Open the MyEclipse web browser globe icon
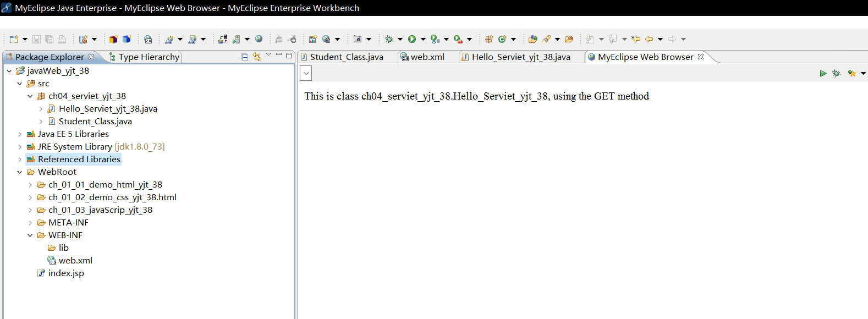This screenshot has width=868, height=319. [259, 39]
